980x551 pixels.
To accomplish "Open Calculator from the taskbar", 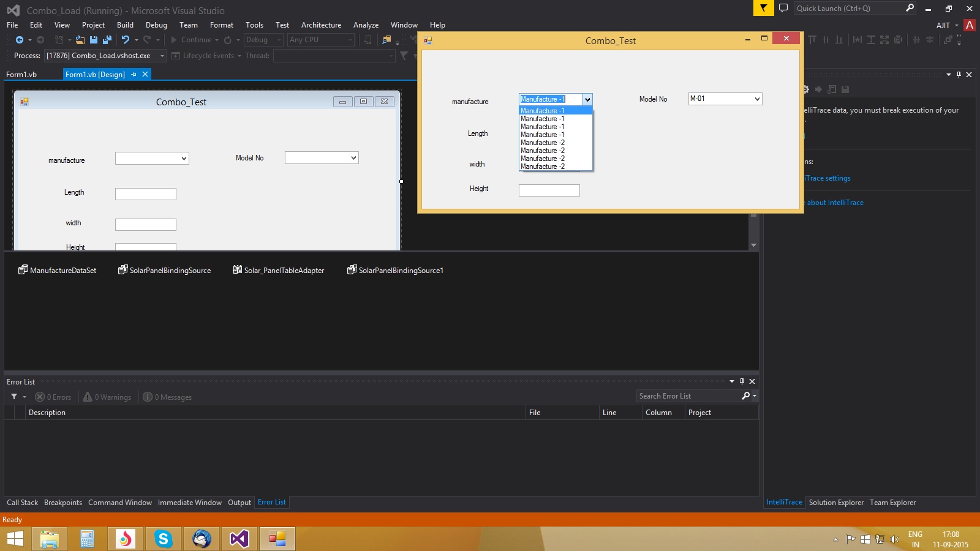I will click(88, 539).
